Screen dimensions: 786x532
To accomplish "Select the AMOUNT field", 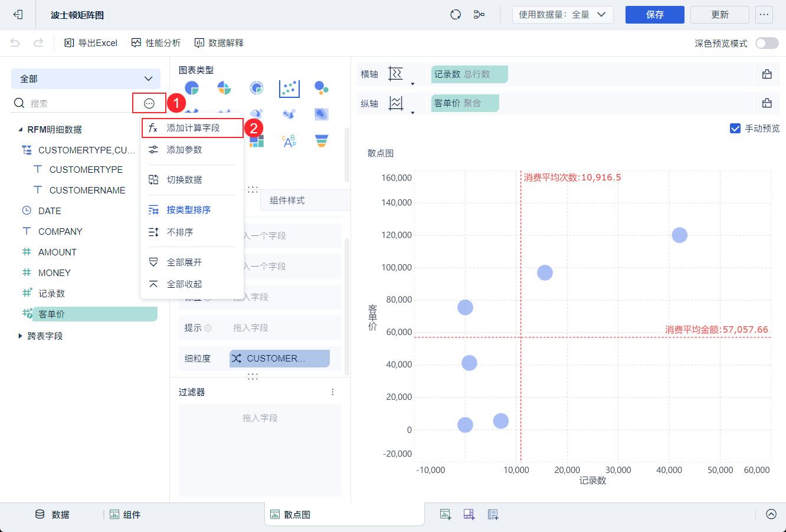I will [x=57, y=252].
